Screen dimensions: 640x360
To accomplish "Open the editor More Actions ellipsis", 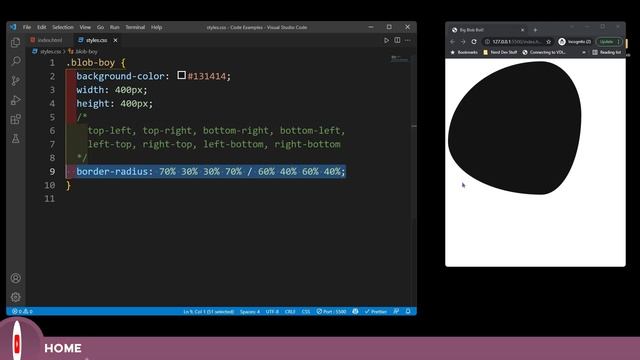I will 408,40.
